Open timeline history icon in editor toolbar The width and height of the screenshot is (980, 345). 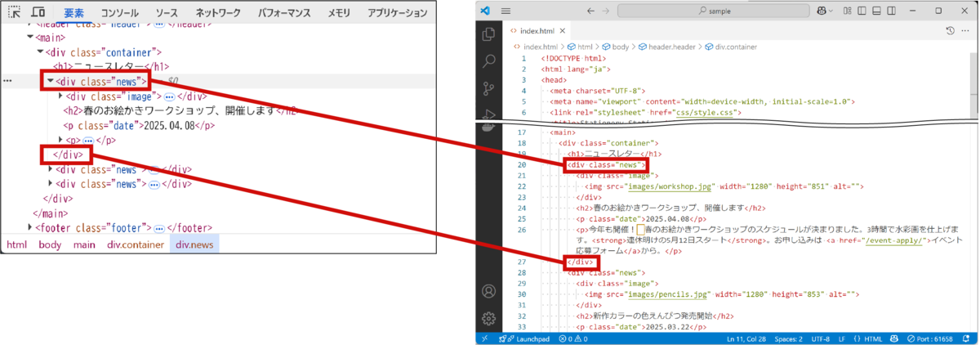951,30
